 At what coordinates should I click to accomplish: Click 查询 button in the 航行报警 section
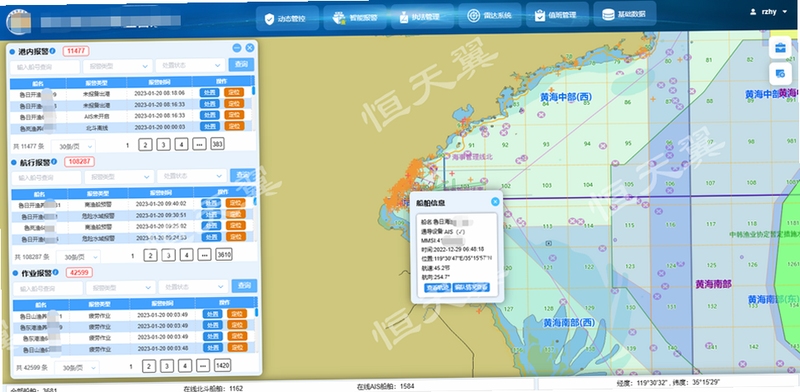point(242,175)
